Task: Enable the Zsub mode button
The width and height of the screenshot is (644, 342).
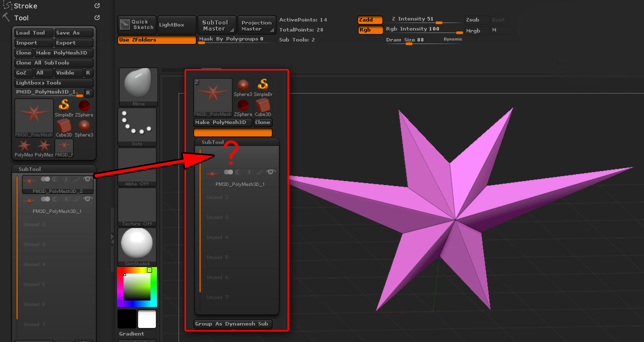Action: [476, 20]
